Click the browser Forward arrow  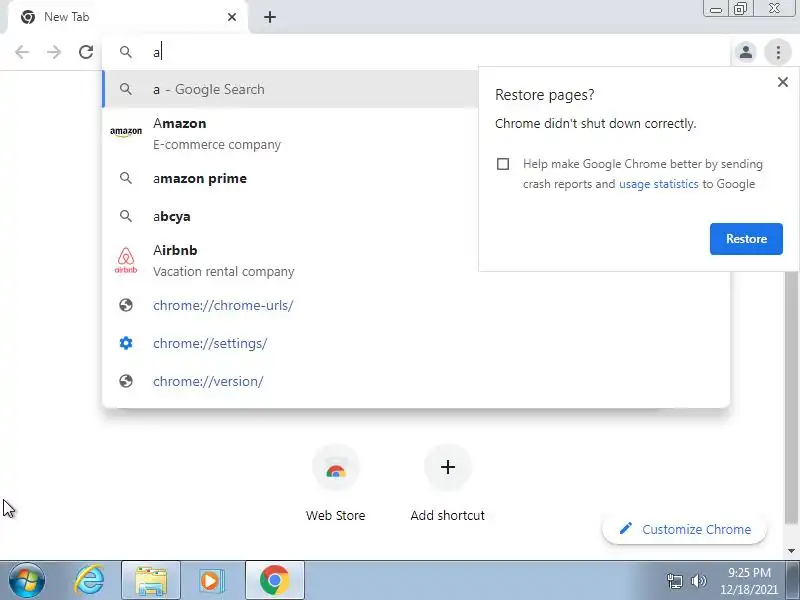tap(54, 52)
